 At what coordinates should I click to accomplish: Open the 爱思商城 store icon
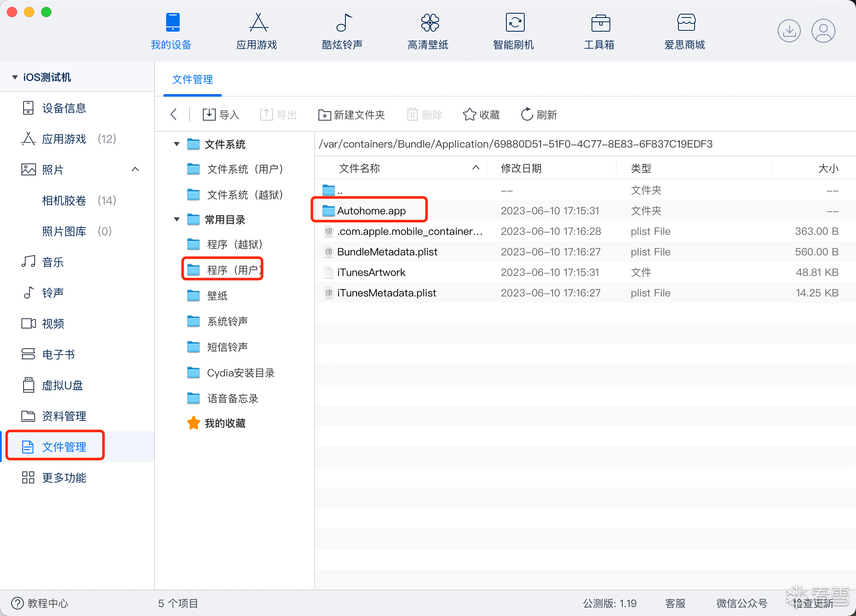click(x=686, y=23)
